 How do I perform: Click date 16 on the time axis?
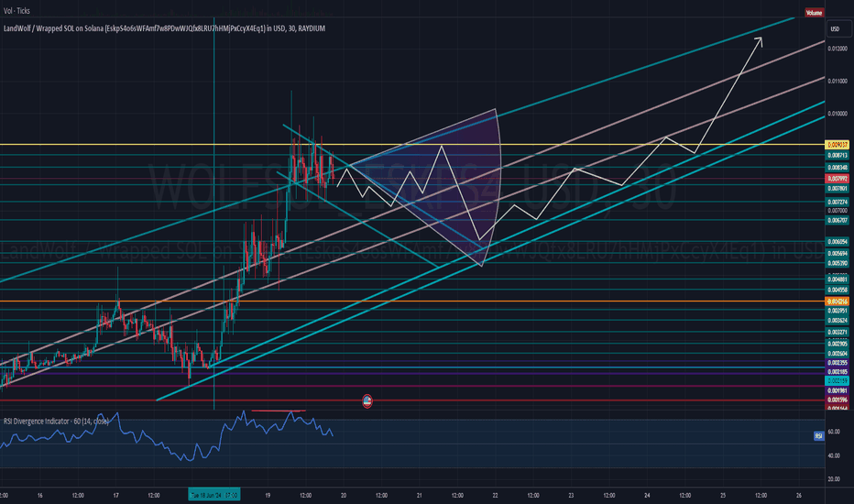[x=39, y=495]
